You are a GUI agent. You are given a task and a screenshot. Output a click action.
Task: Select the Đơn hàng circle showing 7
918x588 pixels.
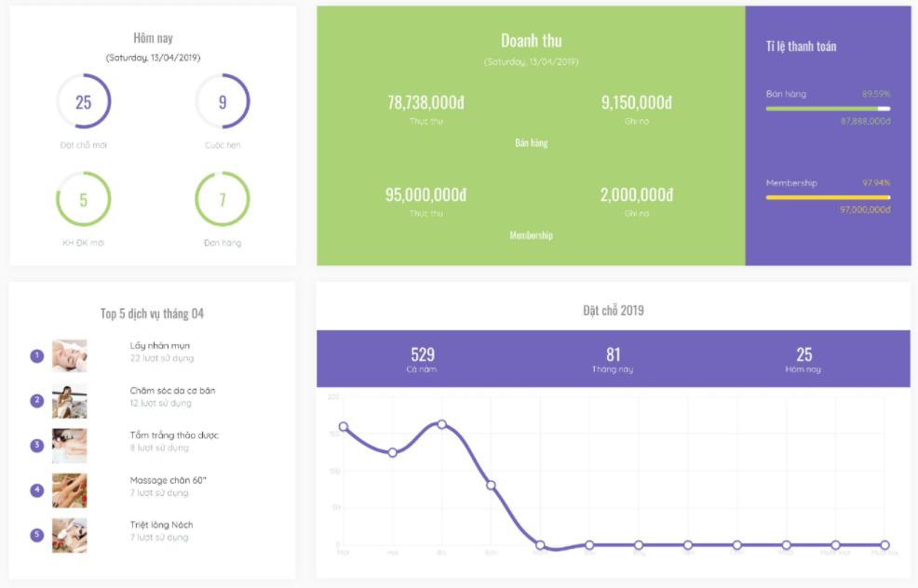[223, 199]
